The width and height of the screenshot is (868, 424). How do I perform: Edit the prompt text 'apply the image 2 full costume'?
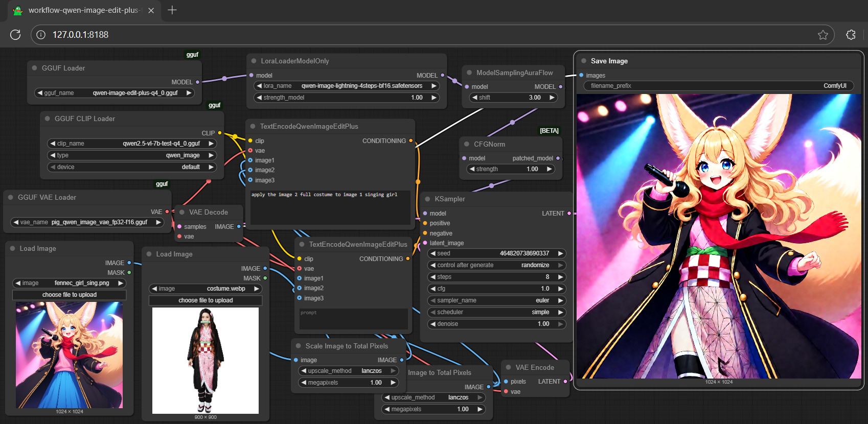(x=330, y=207)
